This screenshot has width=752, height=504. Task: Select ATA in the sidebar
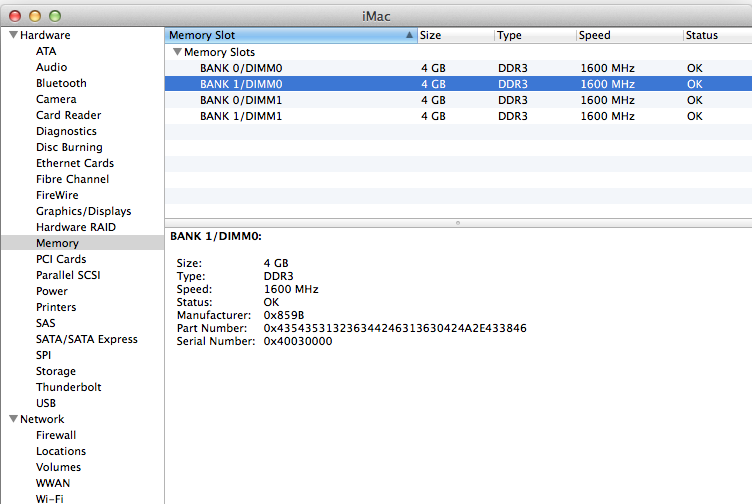(x=46, y=51)
